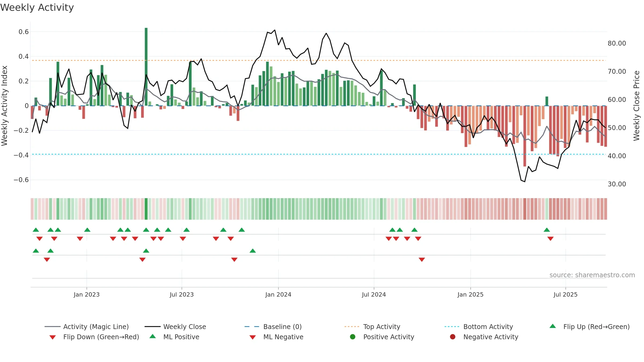The image size is (644, 362).
Task: Click the Weekly Activity chart title
Action: click(x=37, y=8)
